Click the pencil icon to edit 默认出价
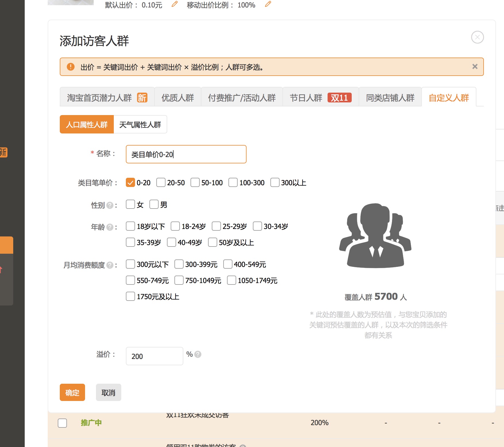This screenshot has width=504, height=447. (x=174, y=5)
